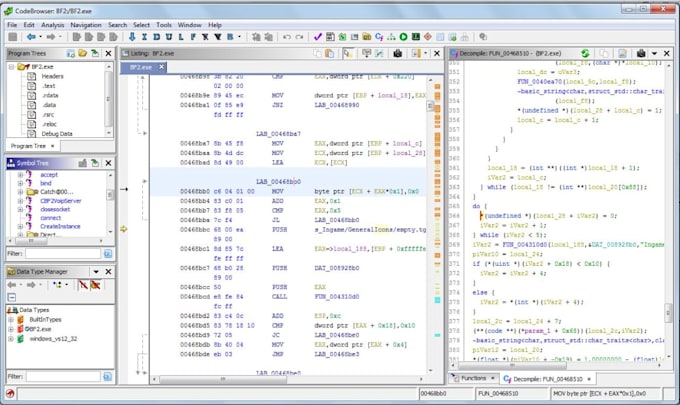This screenshot has width=680, height=405.
Task: Open the Decompiler (Cf) toolbar icon
Action: 379,37
